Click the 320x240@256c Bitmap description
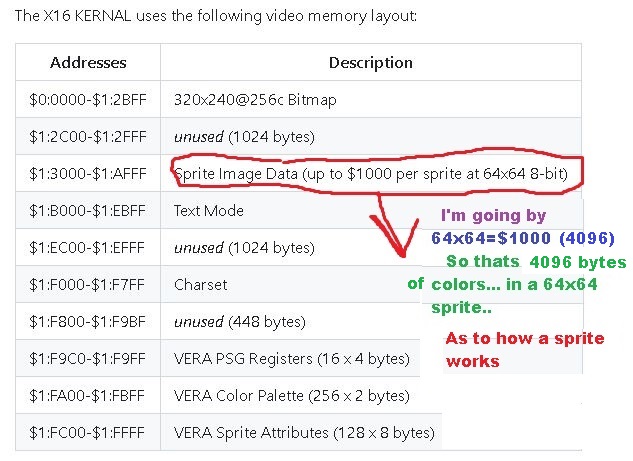 point(255,100)
